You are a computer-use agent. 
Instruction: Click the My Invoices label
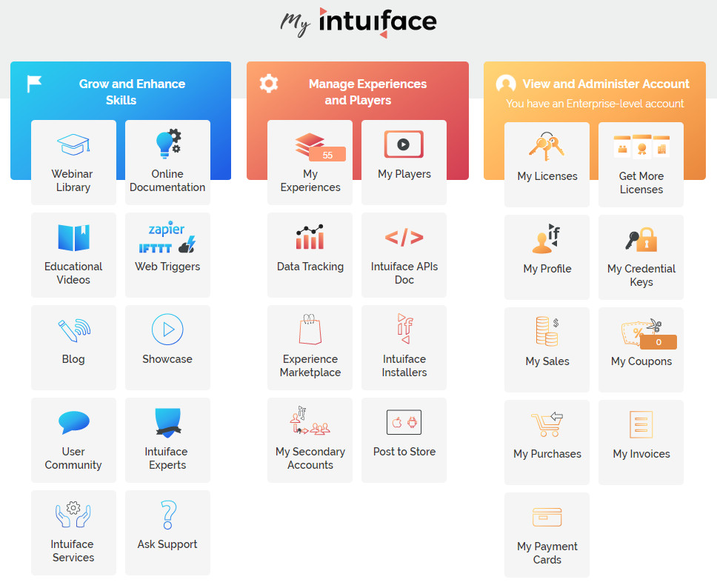pos(641,454)
